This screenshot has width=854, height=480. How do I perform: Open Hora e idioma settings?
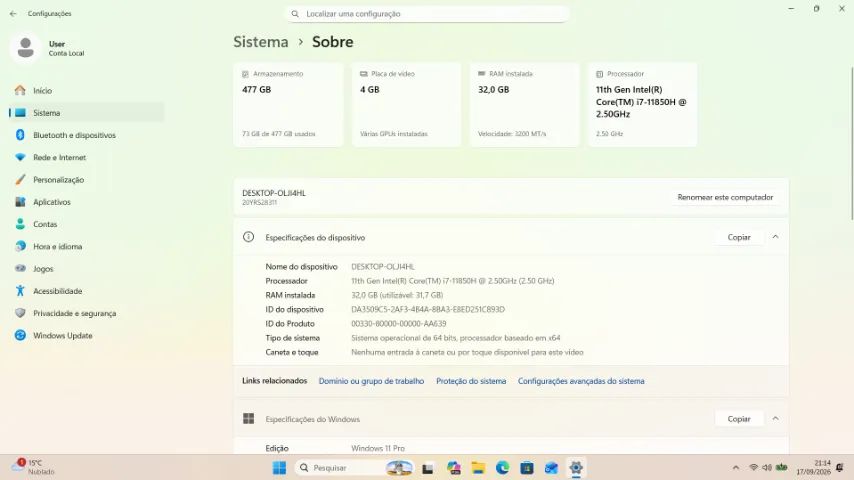(87, 247)
